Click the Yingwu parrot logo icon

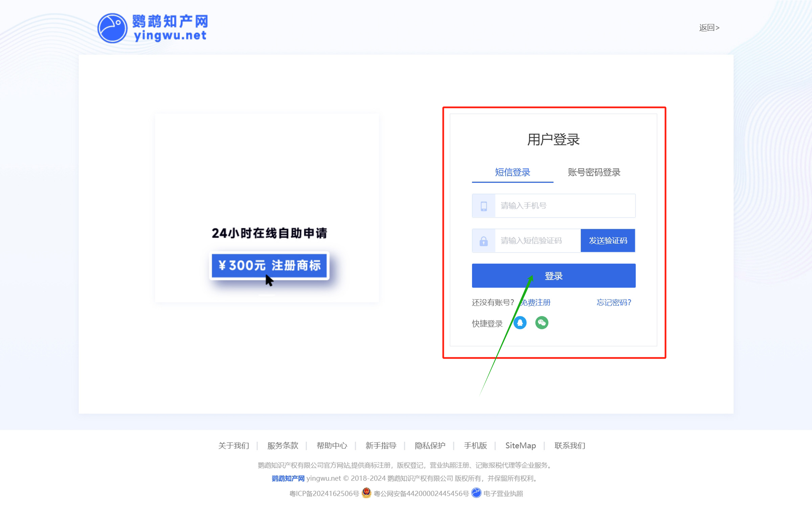click(112, 28)
